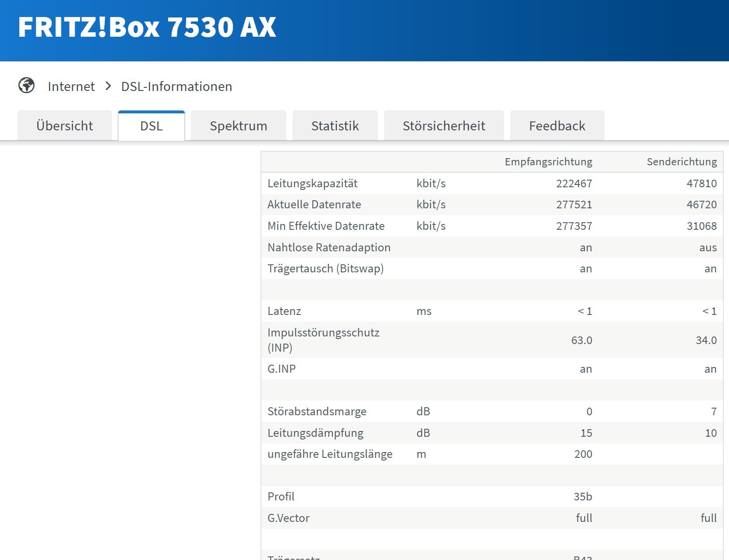Viewport: 729px width, 560px height.
Task: Go to the Statistik tab
Action: 335,125
